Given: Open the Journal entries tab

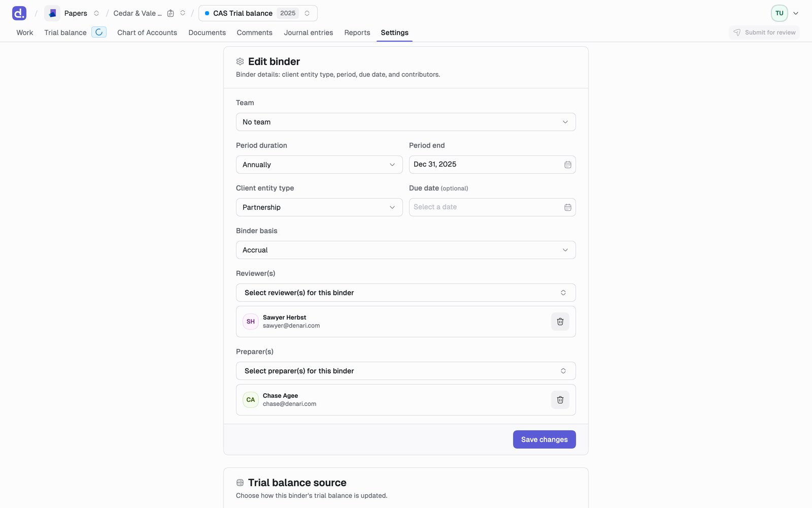Looking at the screenshot, I should point(309,33).
